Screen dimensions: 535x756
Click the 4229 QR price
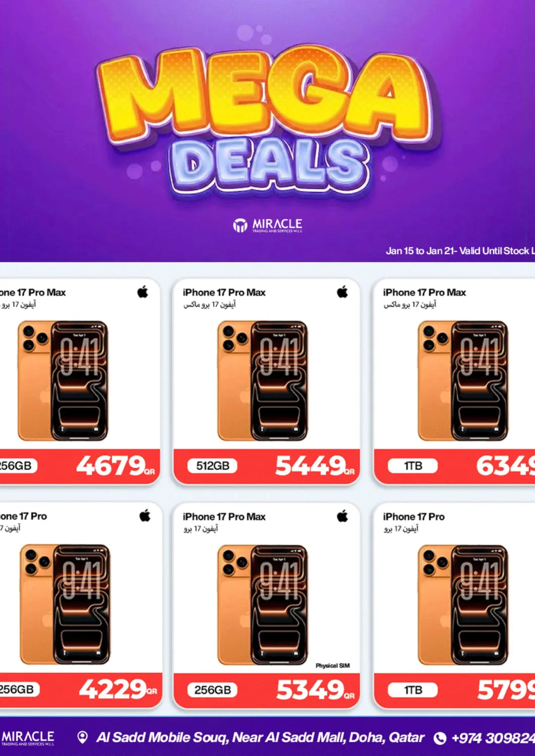118,689
